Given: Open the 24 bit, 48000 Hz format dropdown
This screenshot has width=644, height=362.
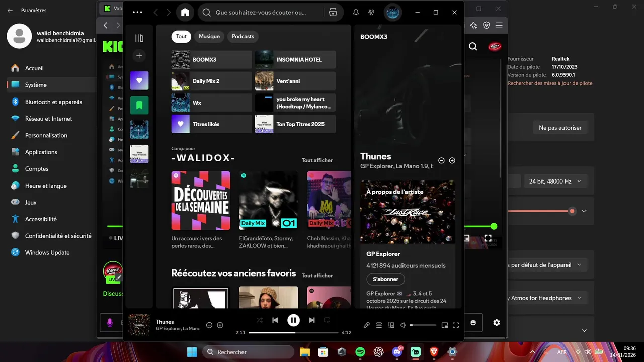Looking at the screenshot, I should point(555,181).
